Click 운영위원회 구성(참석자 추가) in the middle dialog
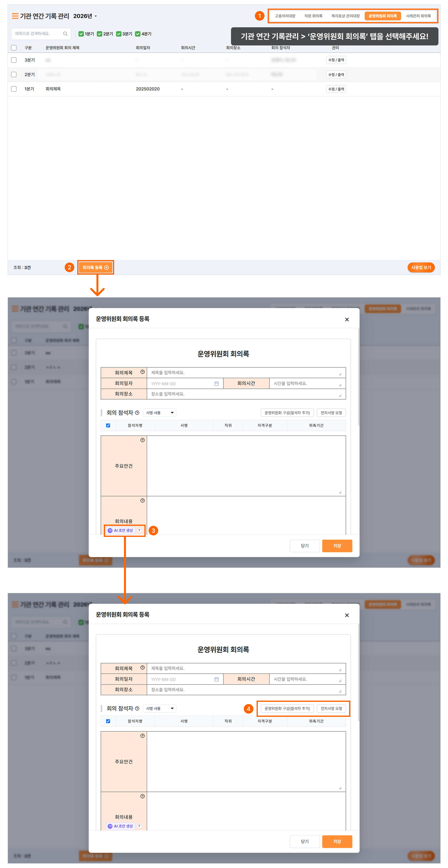 point(287,413)
